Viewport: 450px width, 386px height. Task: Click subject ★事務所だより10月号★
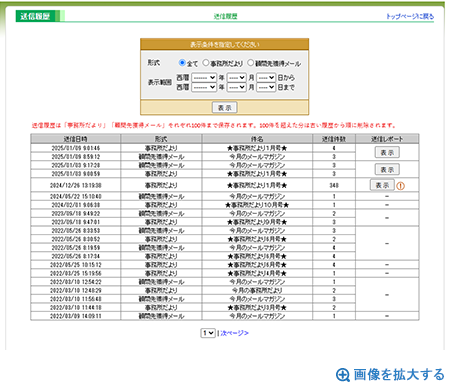(x=257, y=205)
